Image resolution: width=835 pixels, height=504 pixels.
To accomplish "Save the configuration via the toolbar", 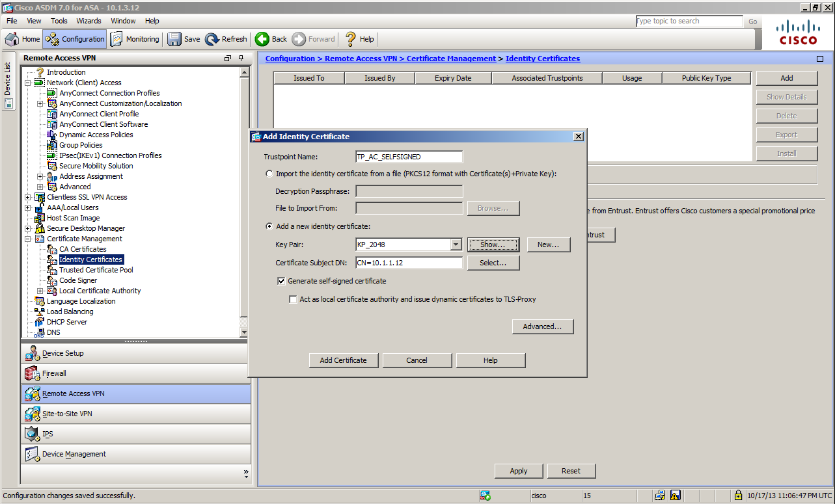I will [x=184, y=39].
